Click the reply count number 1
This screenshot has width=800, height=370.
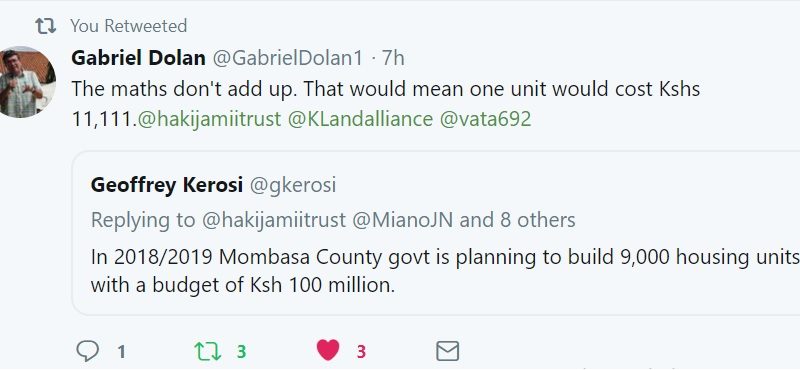(121, 352)
